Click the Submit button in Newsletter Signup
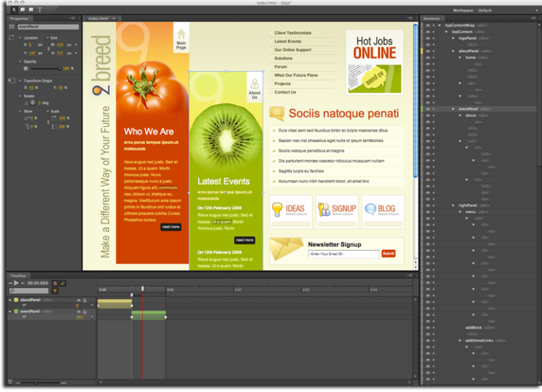542x392 pixels. 388,253
